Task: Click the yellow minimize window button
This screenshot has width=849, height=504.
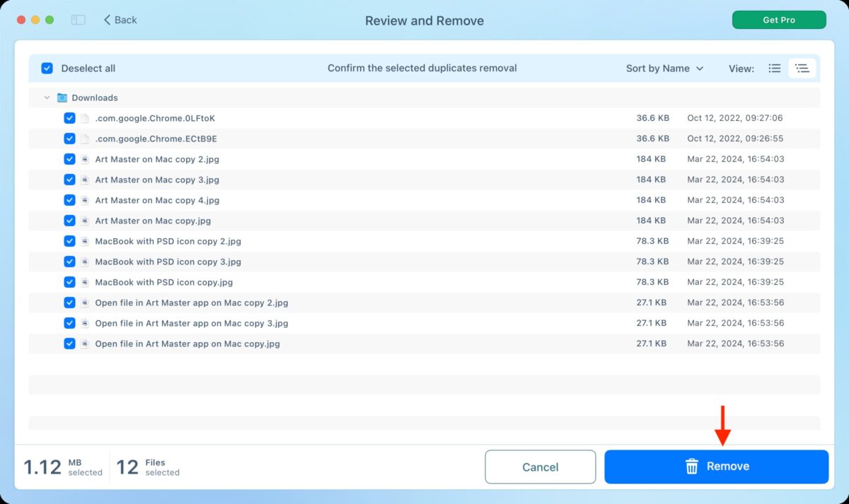Action: (x=35, y=20)
